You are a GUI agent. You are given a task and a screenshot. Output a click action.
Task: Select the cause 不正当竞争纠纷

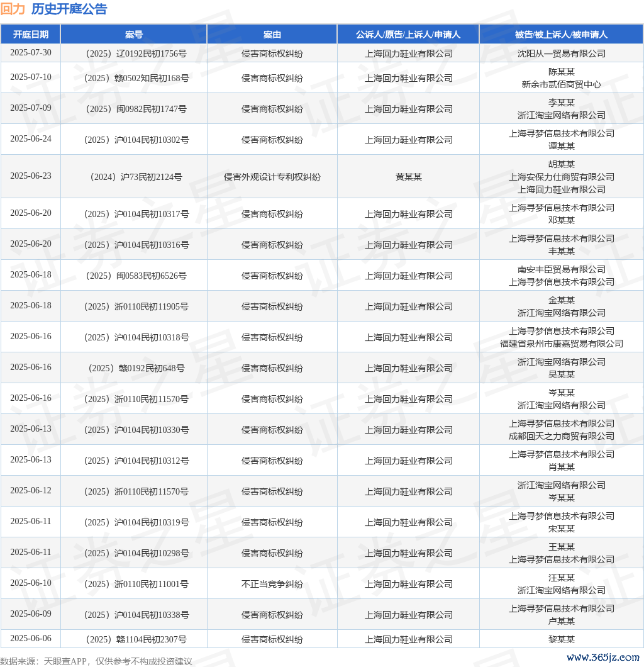click(272, 584)
